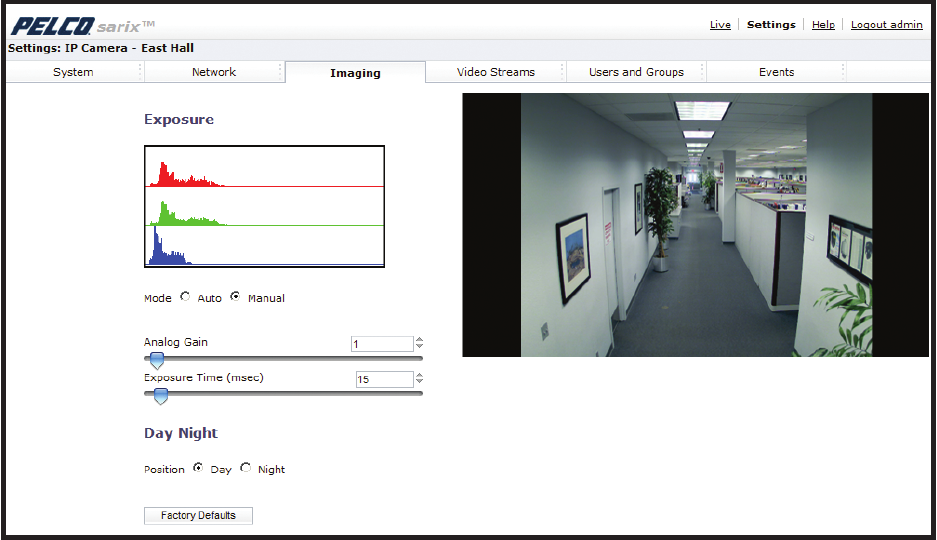Open the Video Streams tab
The image size is (937, 540).
496,72
